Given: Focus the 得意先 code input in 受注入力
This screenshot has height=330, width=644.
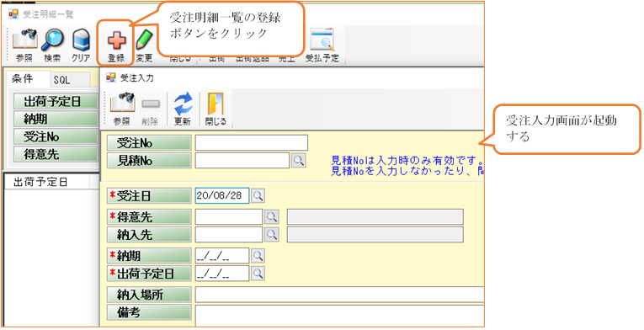Looking at the screenshot, I should tap(229, 216).
